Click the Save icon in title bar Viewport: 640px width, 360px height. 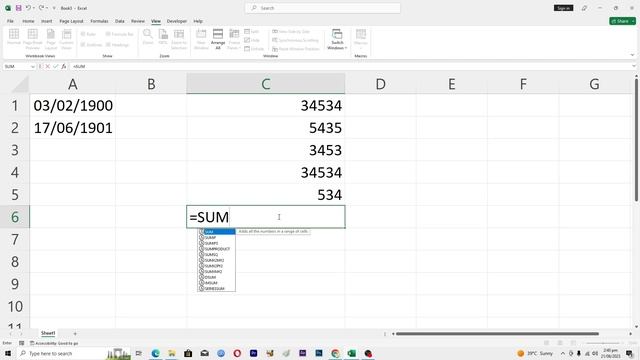18,8
